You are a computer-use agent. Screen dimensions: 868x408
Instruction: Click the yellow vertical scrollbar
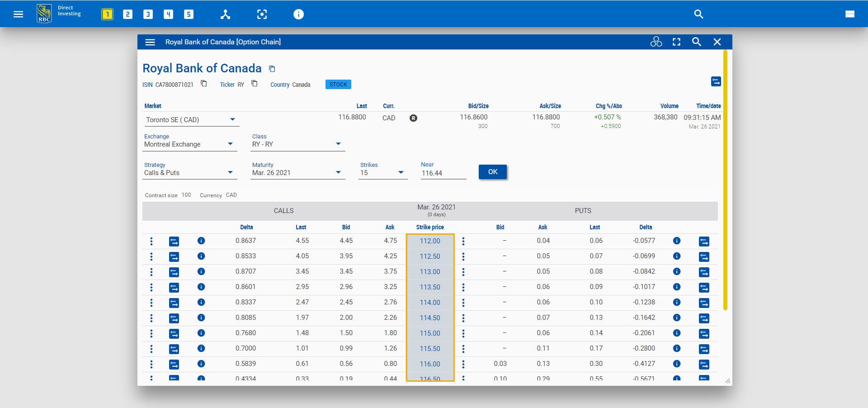pyautogui.click(x=725, y=181)
